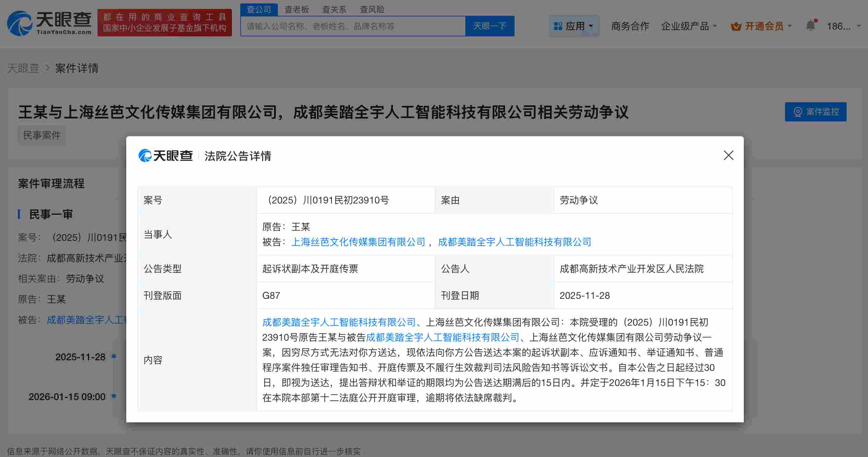Image resolution: width=868 pixels, height=457 pixels.
Task: Open 成都美踏全宇人工智能科技有限公司 in announcement content
Action: [338, 322]
